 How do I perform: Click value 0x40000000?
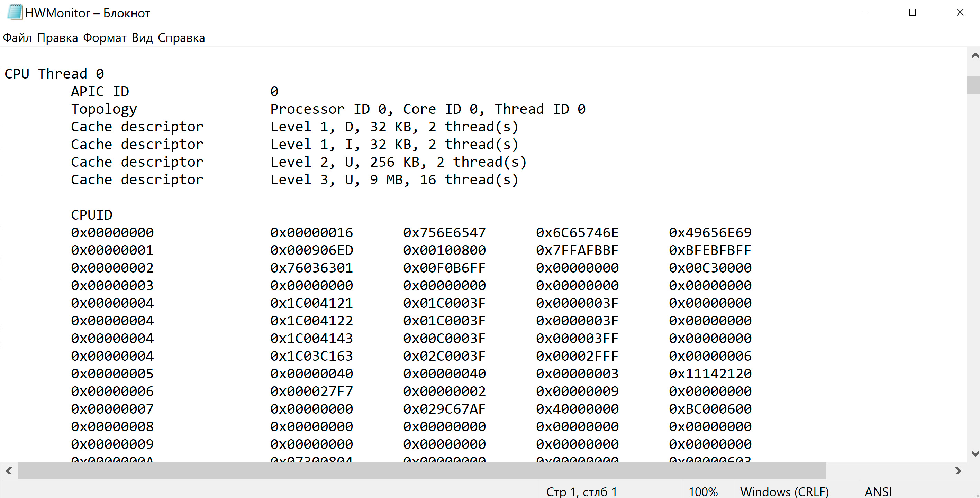coord(577,409)
